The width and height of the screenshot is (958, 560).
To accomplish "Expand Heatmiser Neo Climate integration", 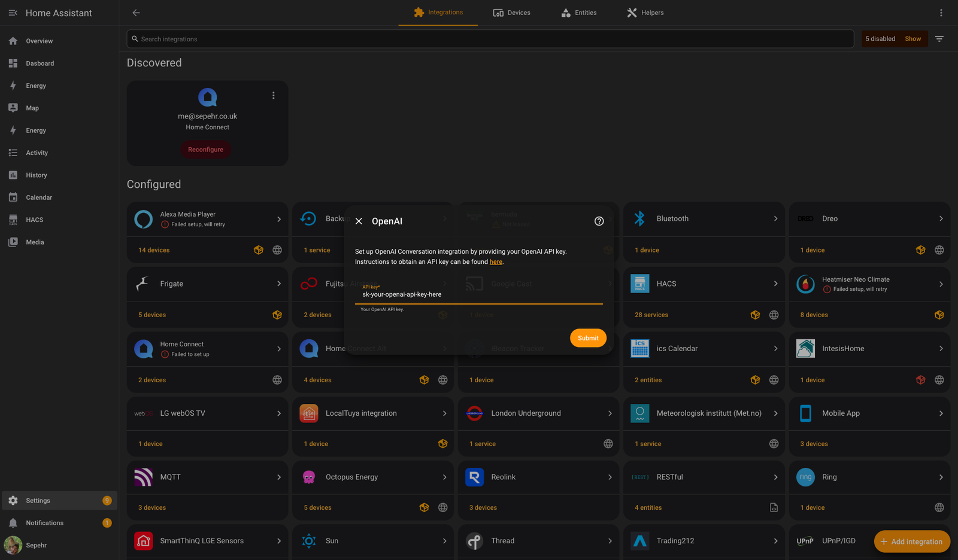I will [x=941, y=284].
